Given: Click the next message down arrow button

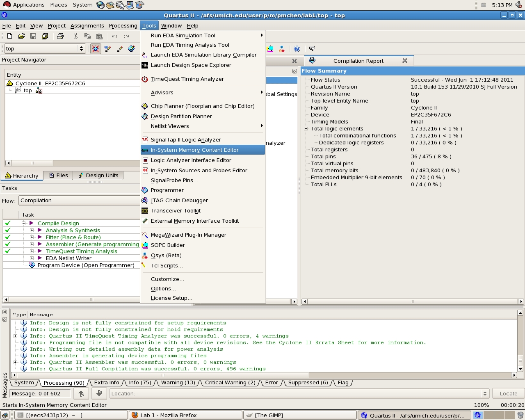Looking at the screenshot, I should [99, 394].
